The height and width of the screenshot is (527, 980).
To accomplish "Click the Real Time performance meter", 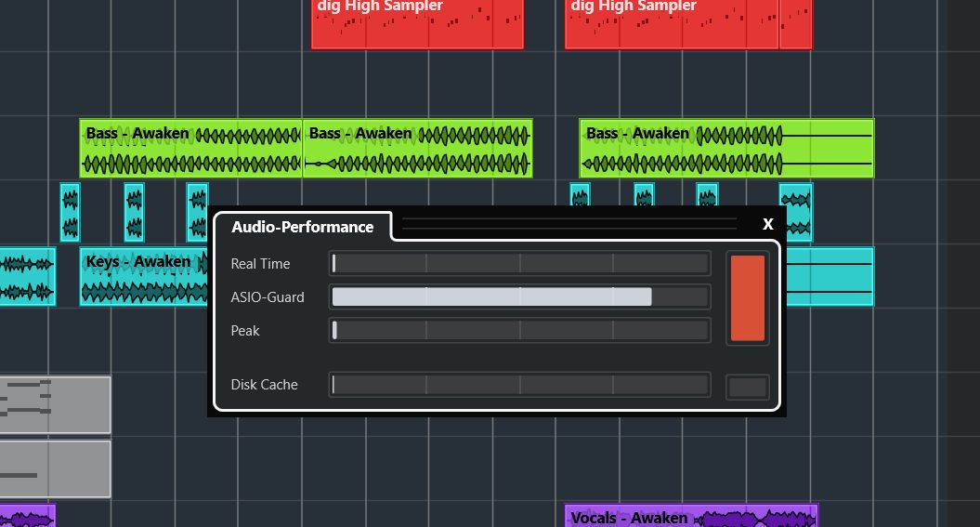I will [x=519, y=264].
